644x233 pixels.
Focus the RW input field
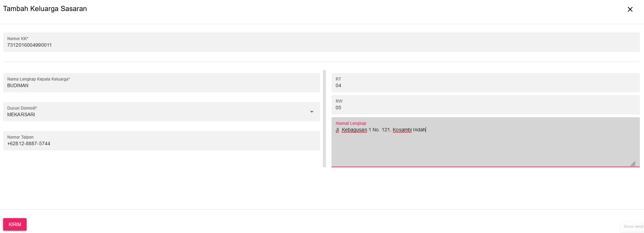pos(485,105)
